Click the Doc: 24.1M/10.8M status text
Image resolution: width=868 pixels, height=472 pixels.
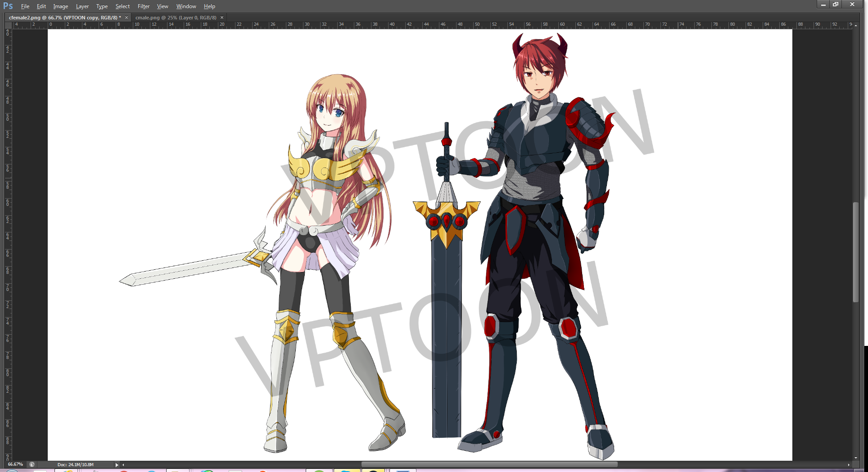coord(76,464)
